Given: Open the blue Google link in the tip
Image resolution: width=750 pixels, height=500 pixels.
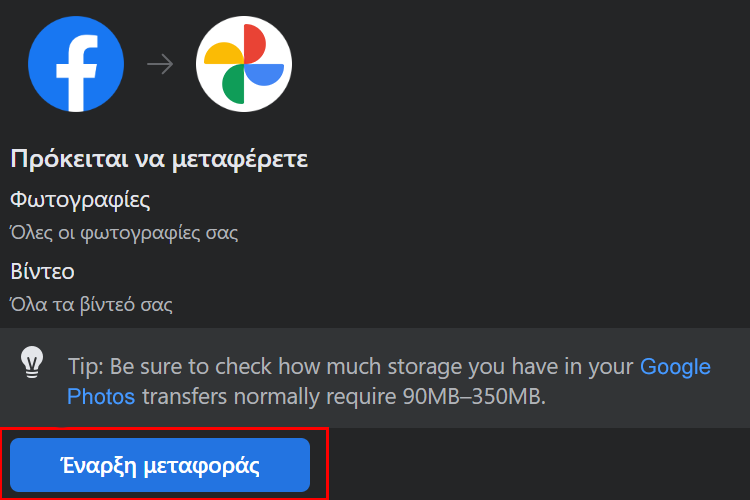Looking at the screenshot, I should pos(675,367).
